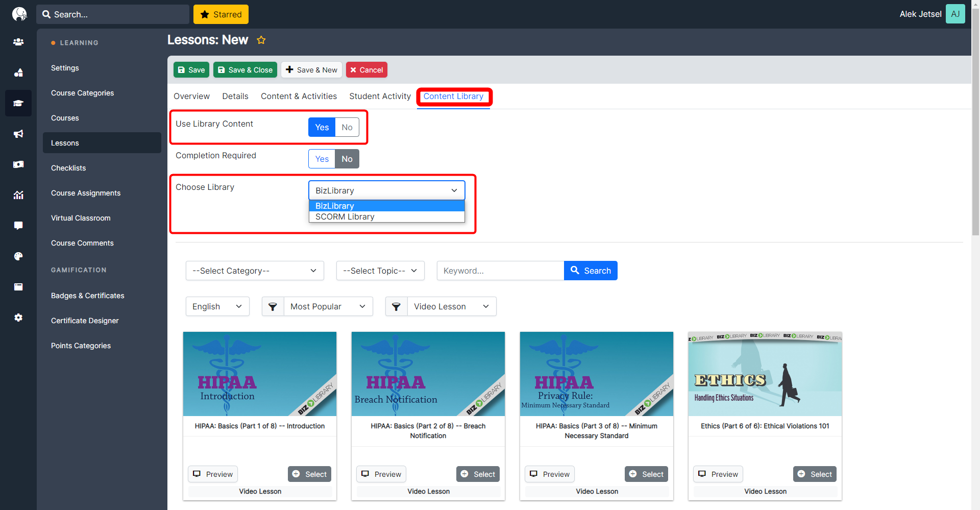Preview HIPAA Part 1 Introduction lesson
Viewport: 980px width, 510px height.
pos(213,474)
